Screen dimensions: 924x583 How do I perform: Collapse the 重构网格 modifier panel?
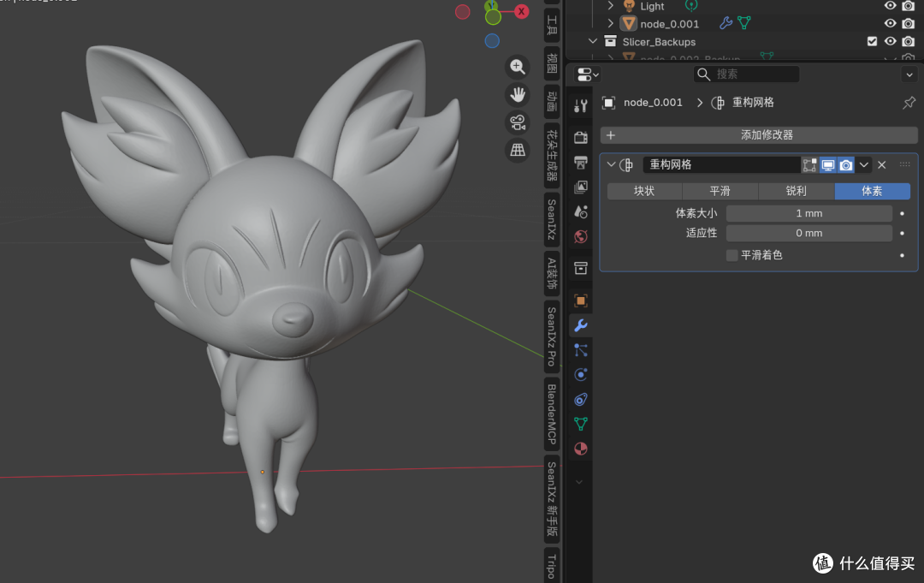coord(611,164)
